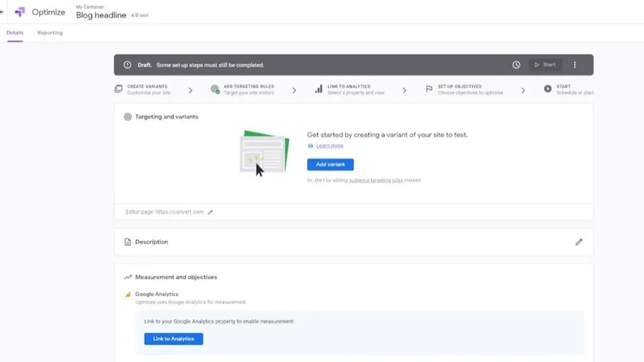Click the Start button in Draft banner
Image resolution: width=644 pixels, height=362 pixels.
[x=545, y=65]
